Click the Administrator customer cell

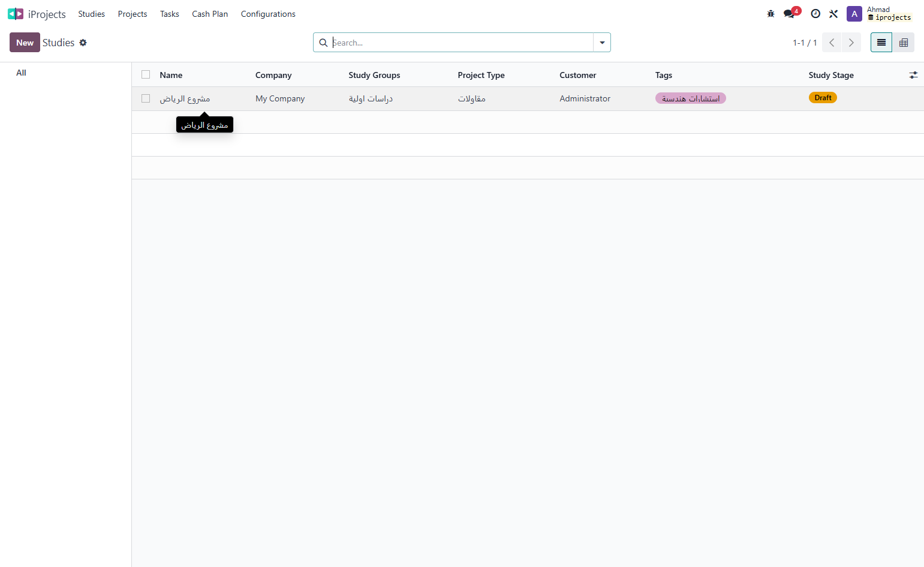click(585, 98)
